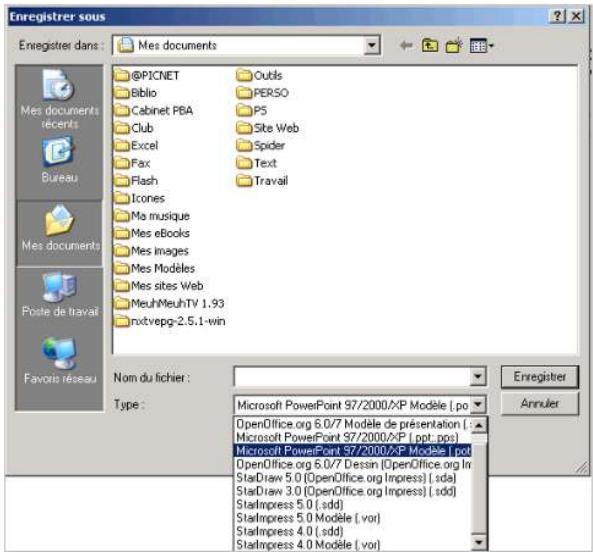Screen dimensions: 593x553
Task: Open Mes documents récents in sidebar
Action: [x=60, y=99]
